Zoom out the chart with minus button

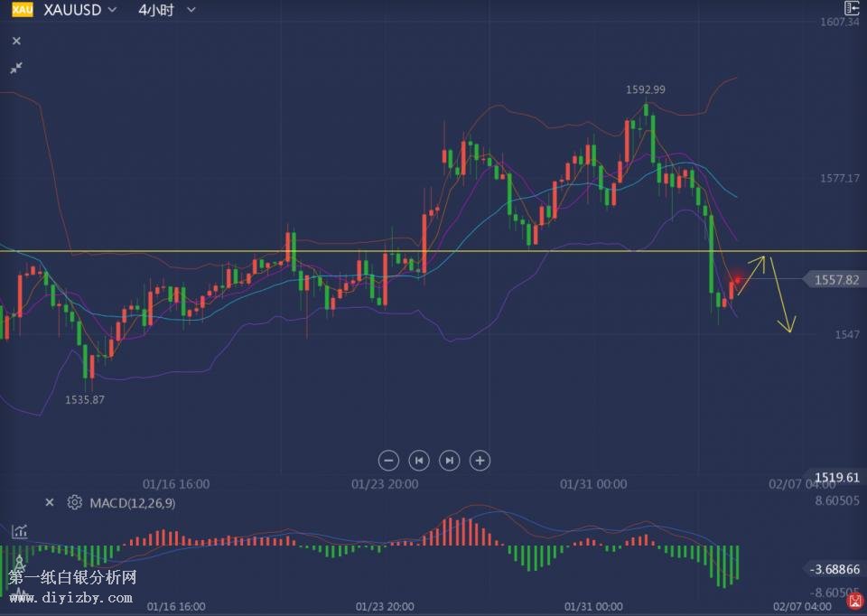point(388,461)
